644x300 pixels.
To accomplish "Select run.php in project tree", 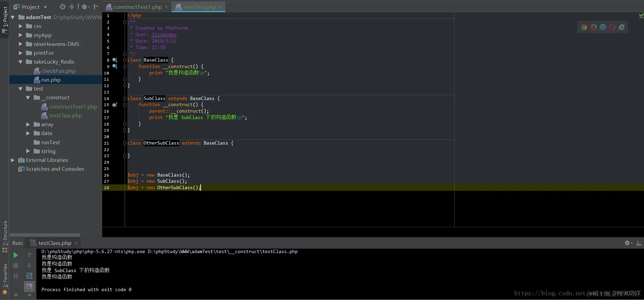I will point(51,80).
